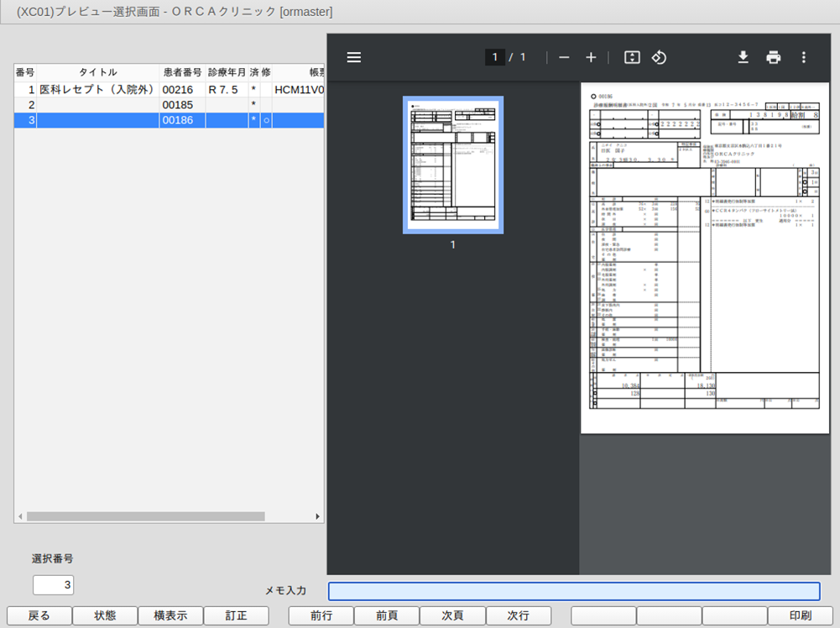The image size is (840, 628).
Task: Open the PDF viewer more actions menu
Action: point(803,57)
